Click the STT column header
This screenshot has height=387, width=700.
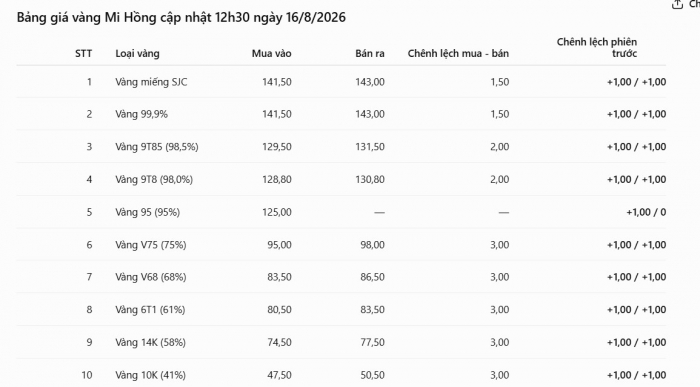tap(83, 54)
